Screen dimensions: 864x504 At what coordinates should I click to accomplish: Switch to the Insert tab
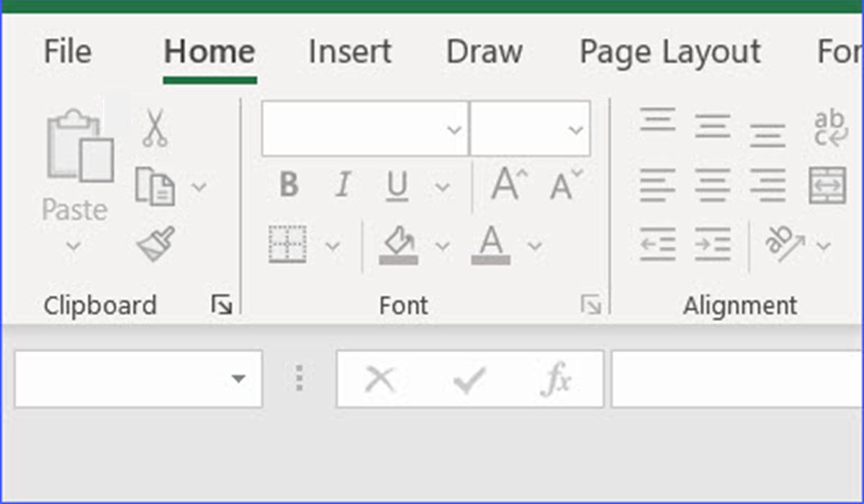tap(349, 52)
